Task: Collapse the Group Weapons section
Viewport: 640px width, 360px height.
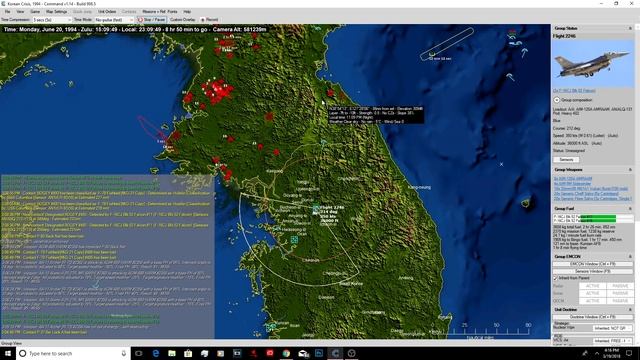Action: click(630, 169)
